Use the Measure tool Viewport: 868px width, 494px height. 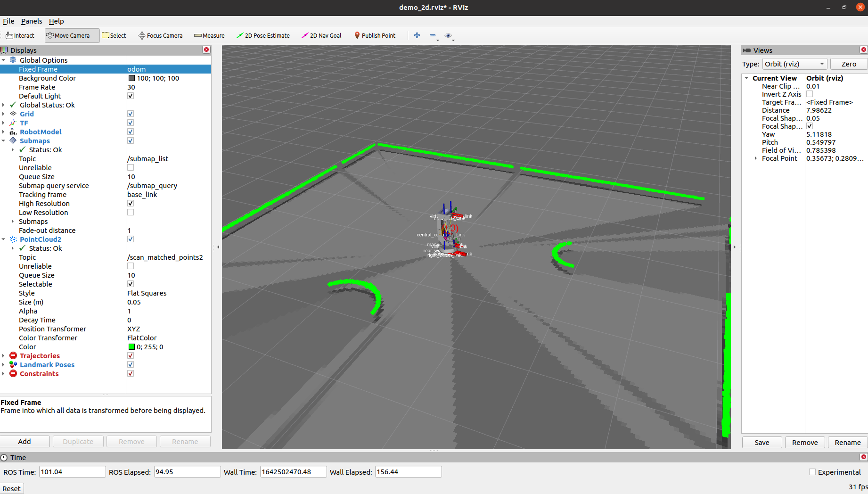[209, 35]
